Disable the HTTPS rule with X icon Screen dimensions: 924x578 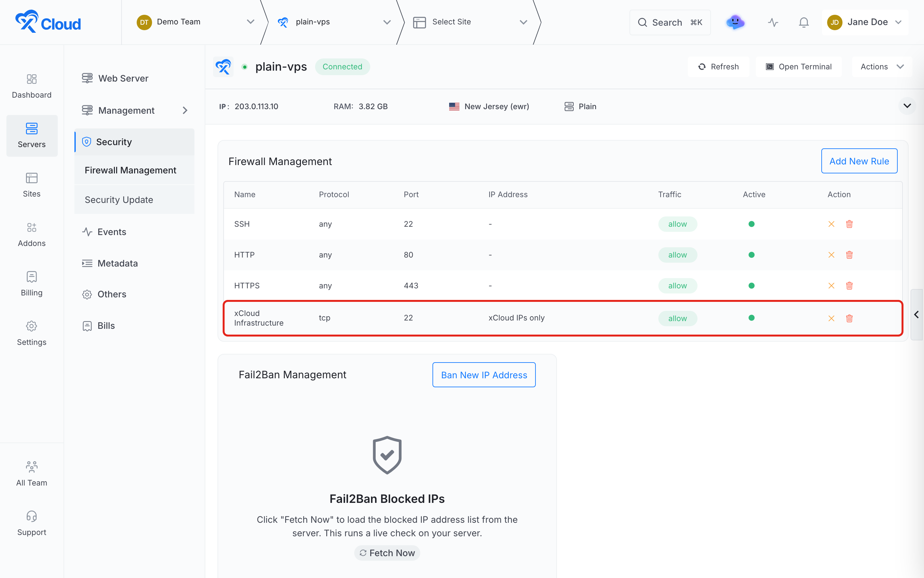click(x=831, y=285)
